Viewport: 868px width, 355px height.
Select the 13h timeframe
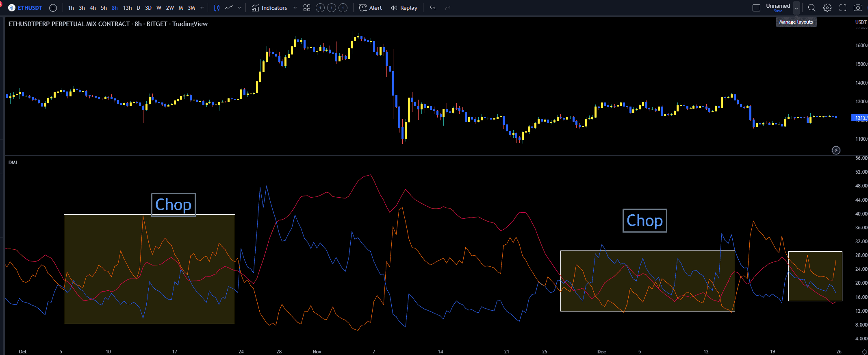tap(127, 8)
